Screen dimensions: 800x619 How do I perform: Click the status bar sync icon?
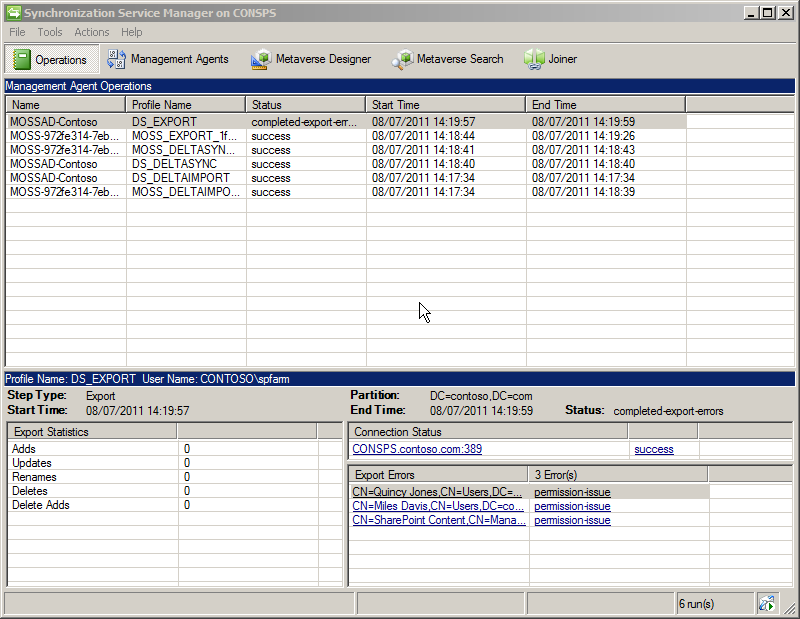click(x=766, y=604)
